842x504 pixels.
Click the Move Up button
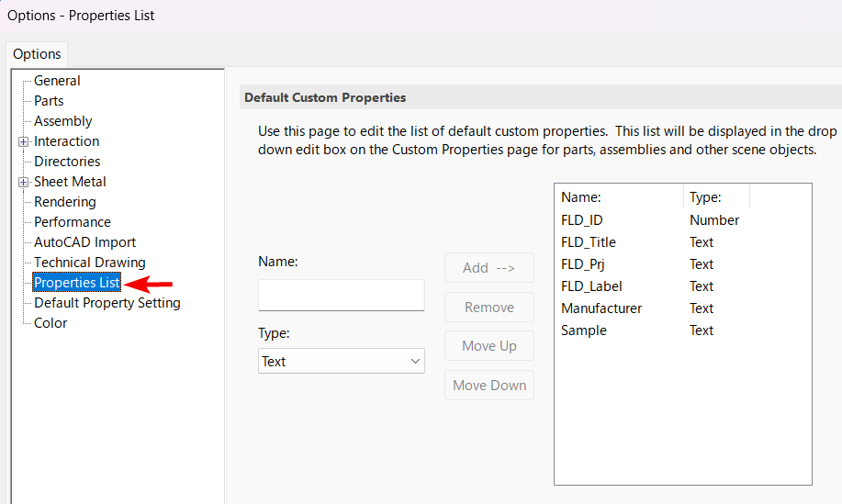click(488, 346)
